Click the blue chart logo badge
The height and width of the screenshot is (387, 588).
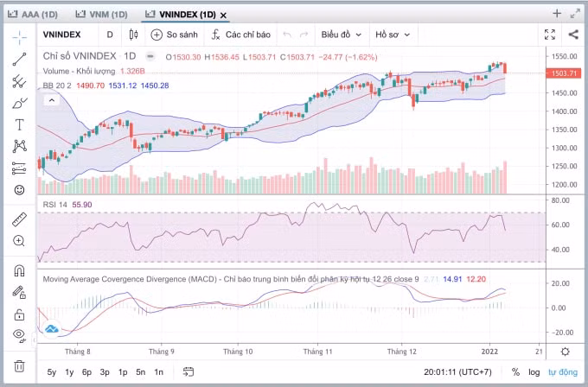pyautogui.click(x=51, y=329)
